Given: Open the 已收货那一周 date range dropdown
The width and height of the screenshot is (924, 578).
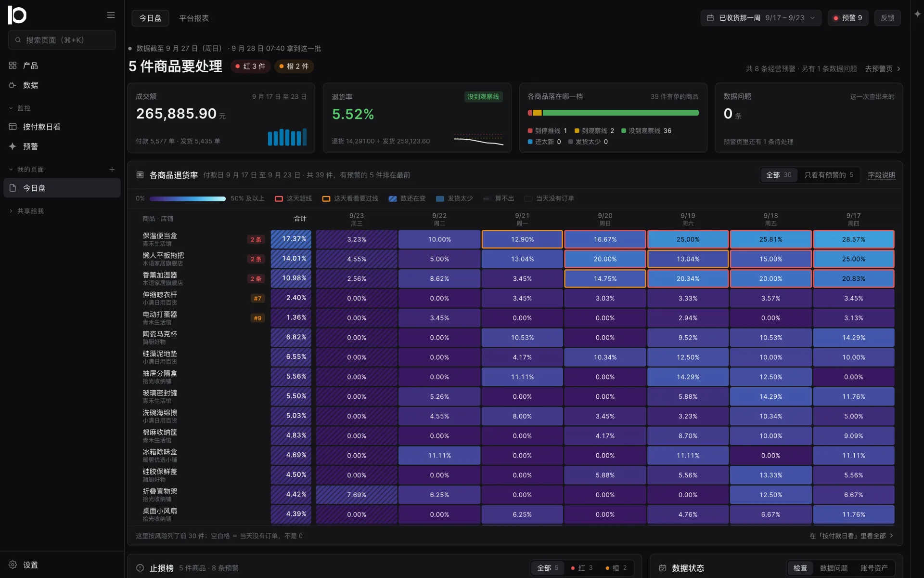Looking at the screenshot, I should coord(760,18).
